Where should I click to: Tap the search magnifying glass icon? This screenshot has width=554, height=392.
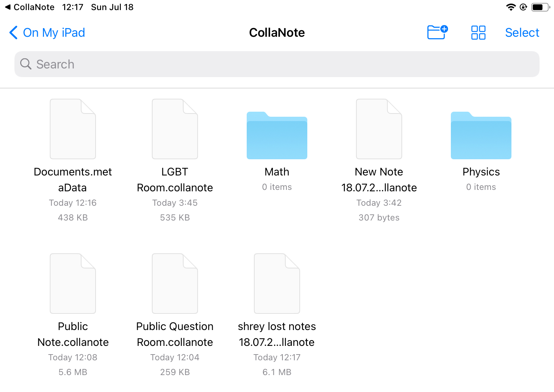pyautogui.click(x=26, y=64)
